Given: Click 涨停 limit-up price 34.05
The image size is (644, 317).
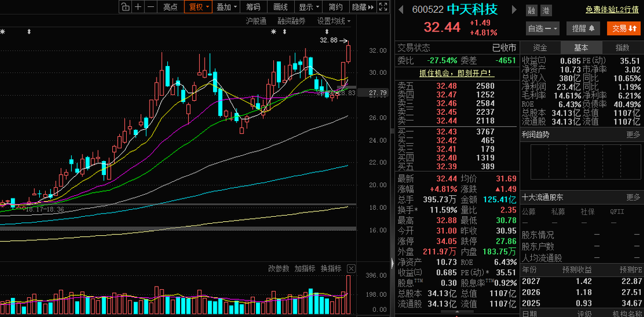Looking at the screenshot, I should tap(447, 240).
